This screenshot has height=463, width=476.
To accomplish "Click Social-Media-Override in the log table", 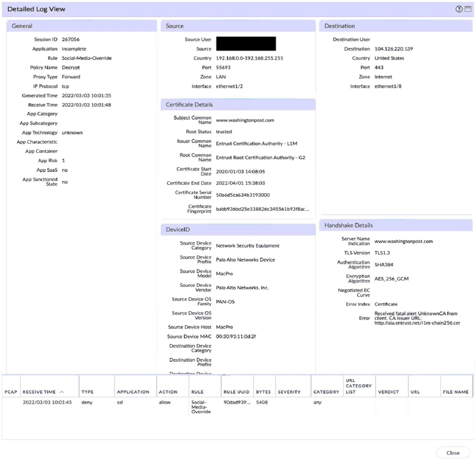I will tap(201, 407).
